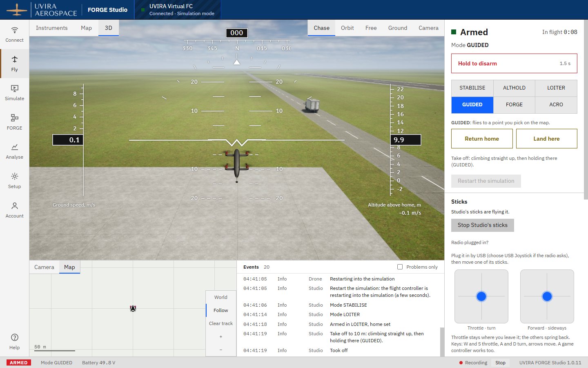Switch flight mode to LOITER
588x368 pixels.
(556, 88)
